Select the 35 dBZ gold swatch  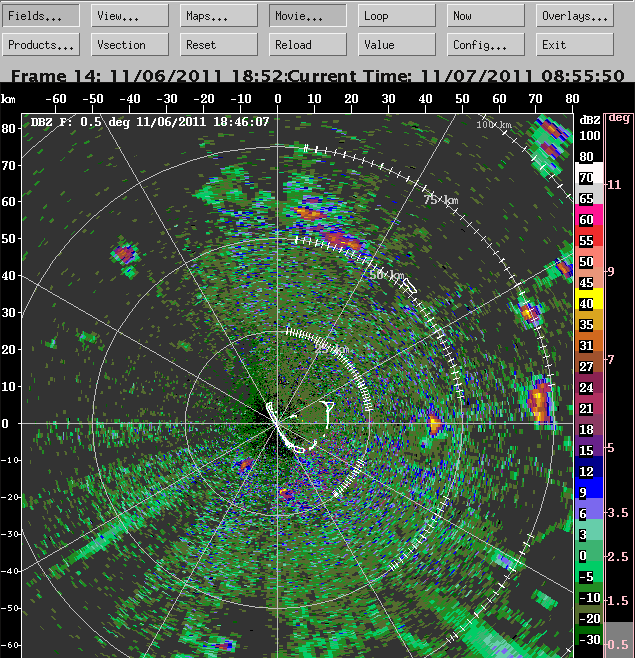[589, 320]
